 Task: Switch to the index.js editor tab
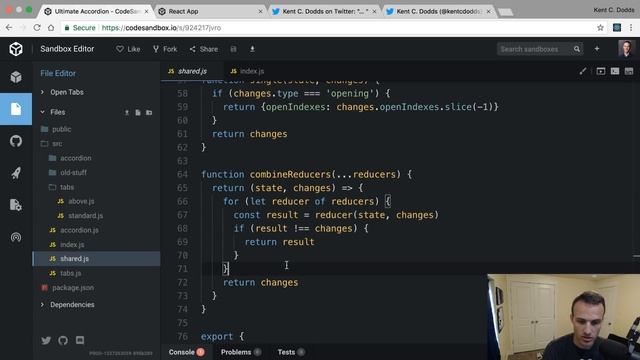coord(247,71)
